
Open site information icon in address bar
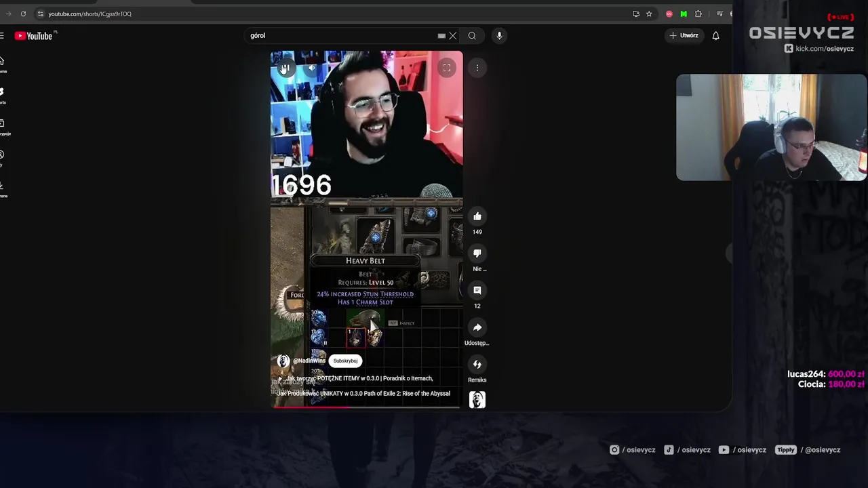click(41, 14)
